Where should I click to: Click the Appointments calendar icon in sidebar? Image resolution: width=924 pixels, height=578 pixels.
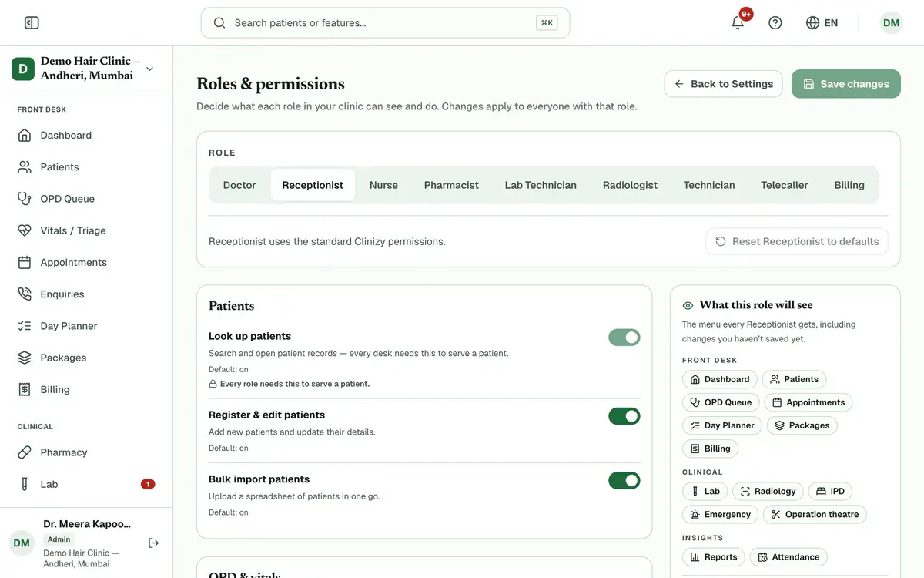click(x=25, y=263)
